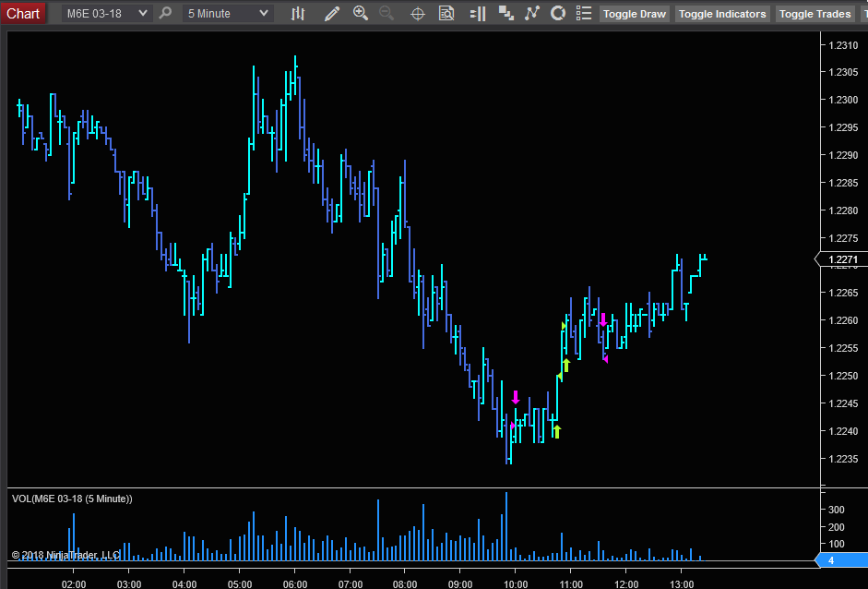Open the indicators icon
The image size is (868, 589).
[x=532, y=13]
